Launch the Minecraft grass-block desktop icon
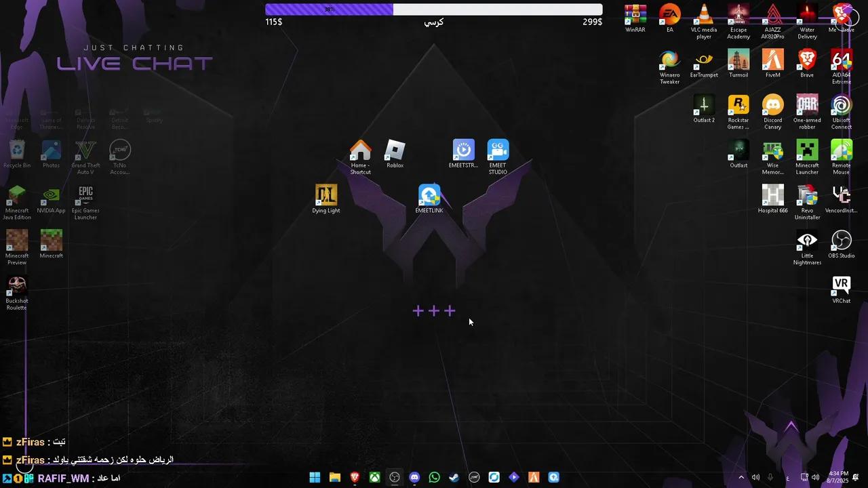The height and width of the screenshot is (488, 868). (51, 244)
